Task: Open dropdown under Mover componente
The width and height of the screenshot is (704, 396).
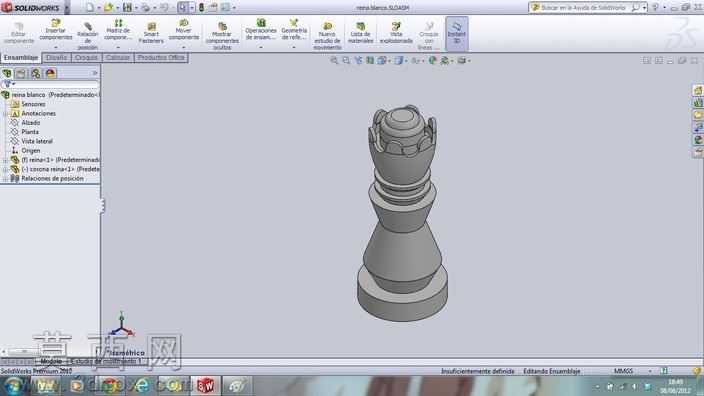Action: click(x=184, y=47)
